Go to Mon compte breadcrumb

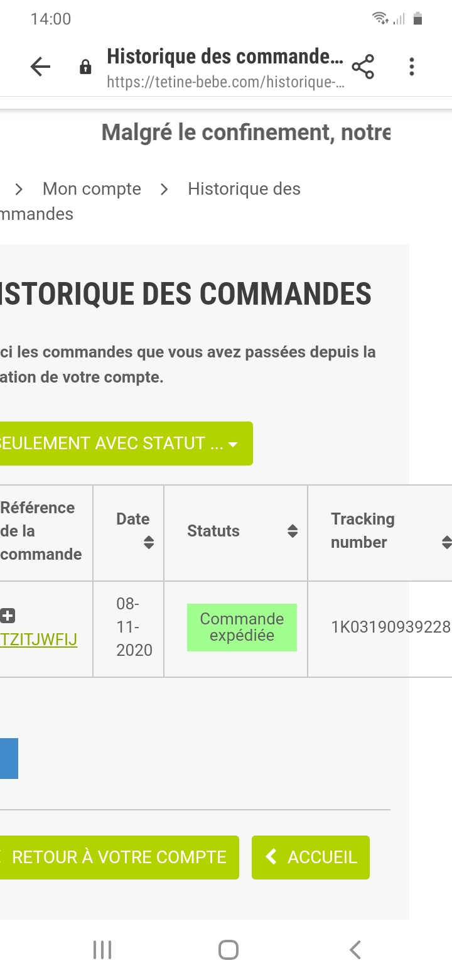tap(92, 189)
